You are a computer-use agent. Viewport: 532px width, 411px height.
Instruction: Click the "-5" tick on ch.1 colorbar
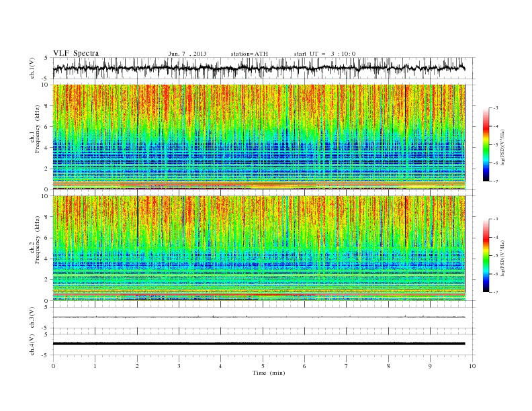coord(495,145)
